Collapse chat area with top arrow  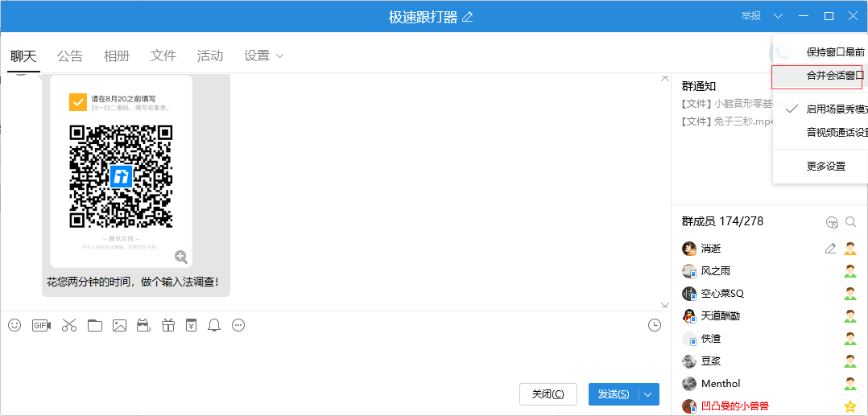[665, 79]
